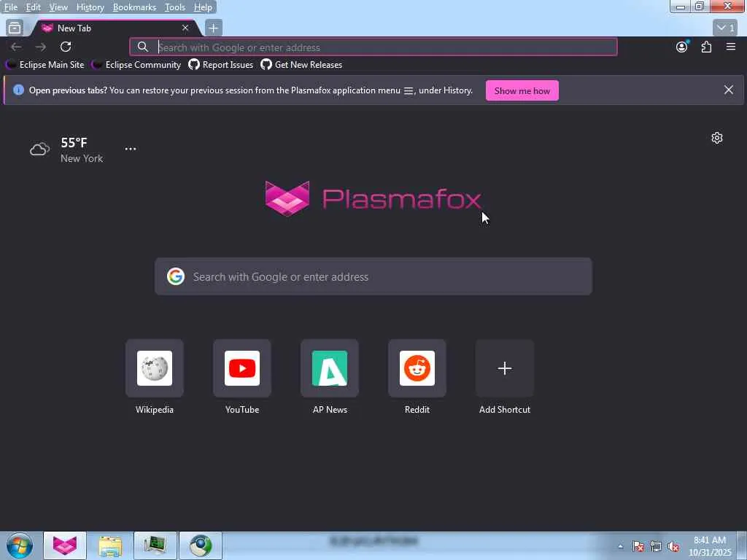Open the tab overview button left of New Tab

[x=15, y=28]
